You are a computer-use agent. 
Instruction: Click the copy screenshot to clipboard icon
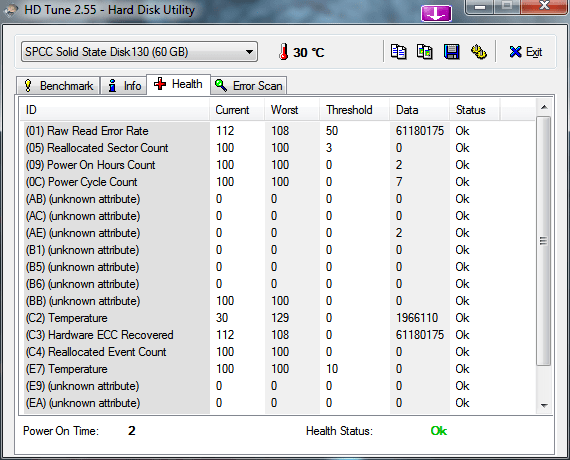(425, 52)
